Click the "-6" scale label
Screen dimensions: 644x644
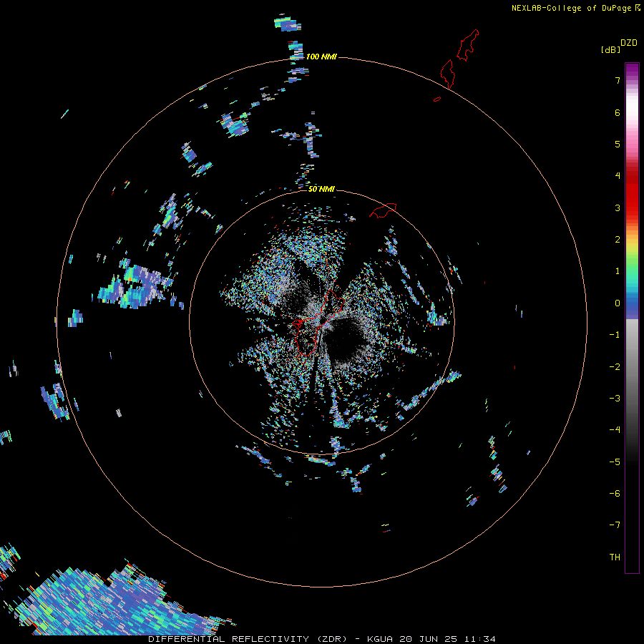(x=615, y=493)
